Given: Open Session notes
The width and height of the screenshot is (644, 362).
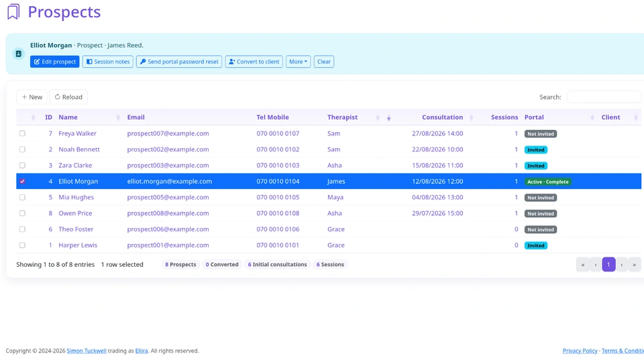Looking at the screenshot, I should [107, 62].
